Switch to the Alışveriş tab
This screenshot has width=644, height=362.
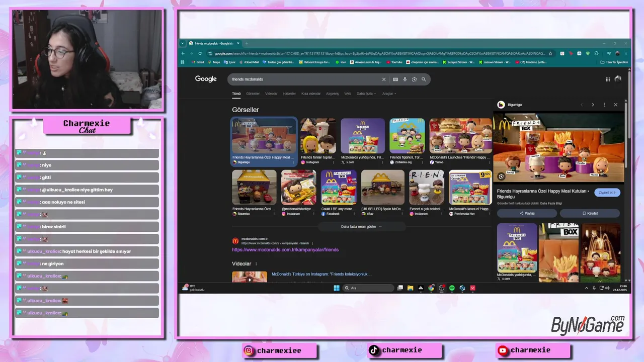tap(333, 94)
